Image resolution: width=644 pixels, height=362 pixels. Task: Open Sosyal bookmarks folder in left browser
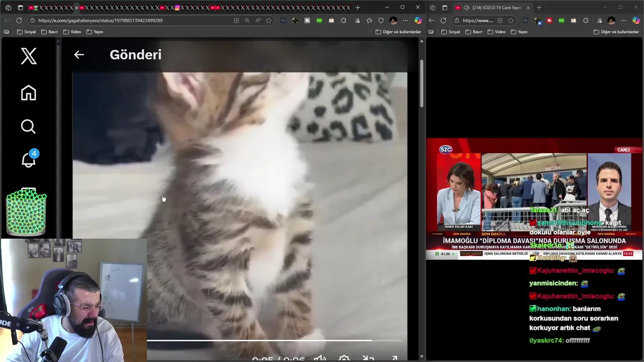(27, 32)
